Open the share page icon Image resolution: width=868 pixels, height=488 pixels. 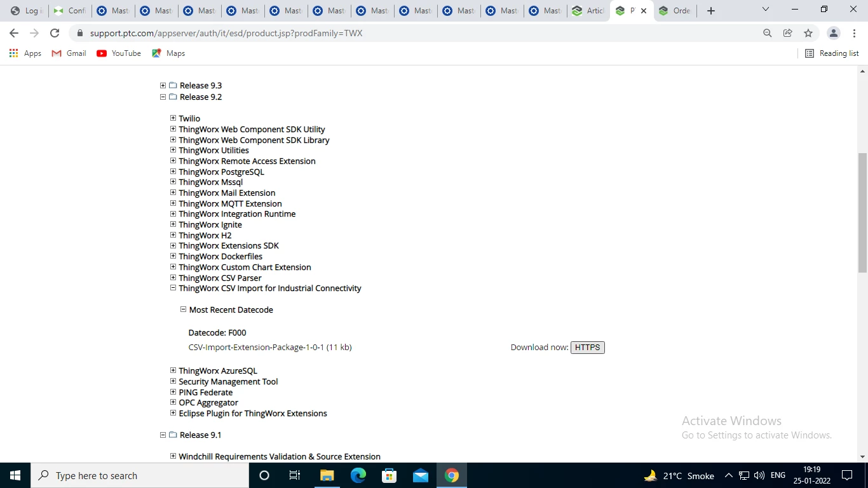pos(788,33)
